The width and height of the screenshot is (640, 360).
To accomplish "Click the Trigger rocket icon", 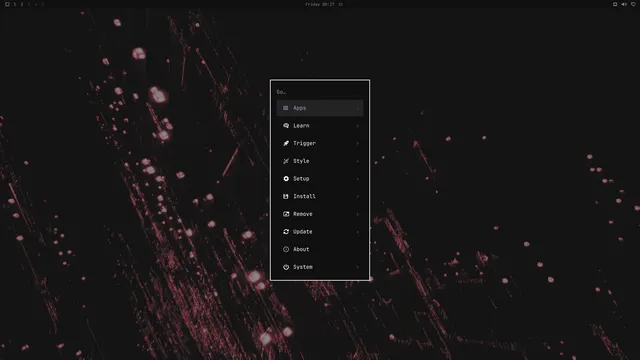I will click(286, 143).
